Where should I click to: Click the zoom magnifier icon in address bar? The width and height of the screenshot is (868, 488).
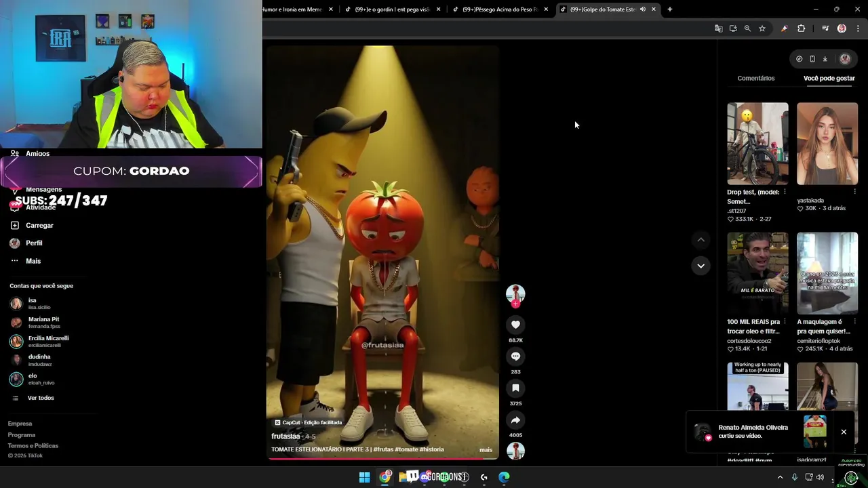click(x=747, y=28)
